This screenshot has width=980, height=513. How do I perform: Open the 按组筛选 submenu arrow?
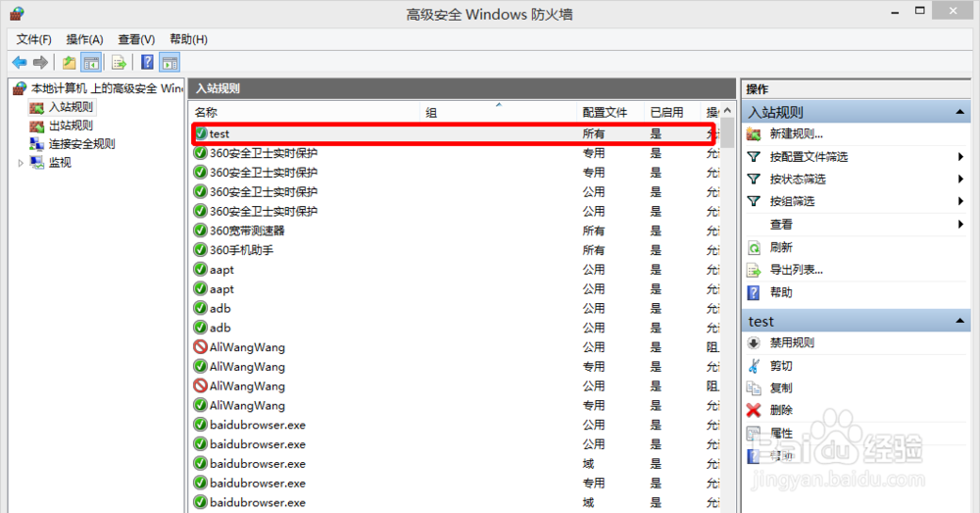pyautogui.click(x=960, y=201)
